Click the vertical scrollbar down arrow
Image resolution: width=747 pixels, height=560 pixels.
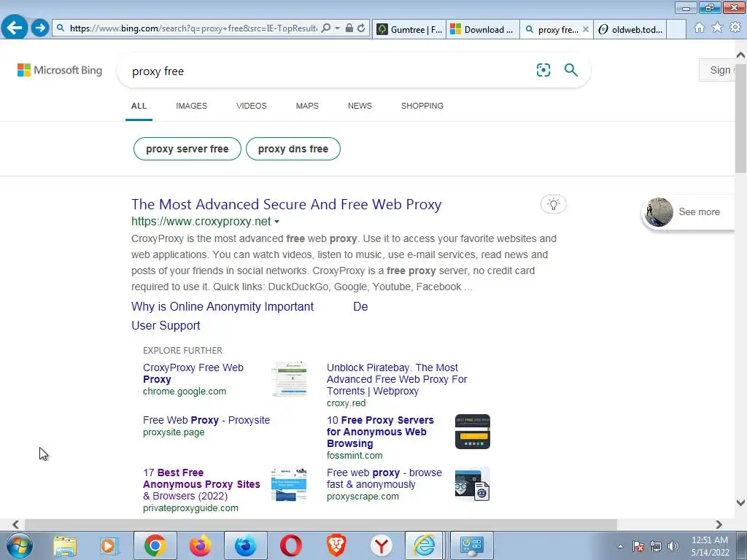[741, 502]
